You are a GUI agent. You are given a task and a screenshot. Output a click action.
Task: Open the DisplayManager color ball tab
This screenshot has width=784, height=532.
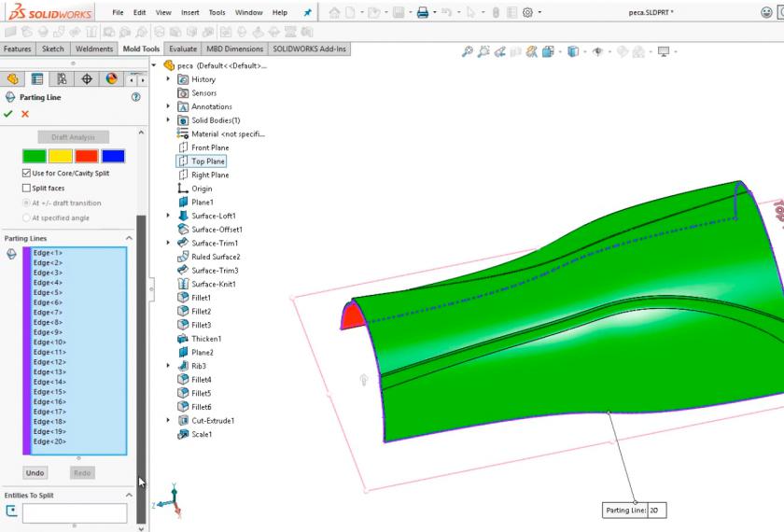pos(112,79)
